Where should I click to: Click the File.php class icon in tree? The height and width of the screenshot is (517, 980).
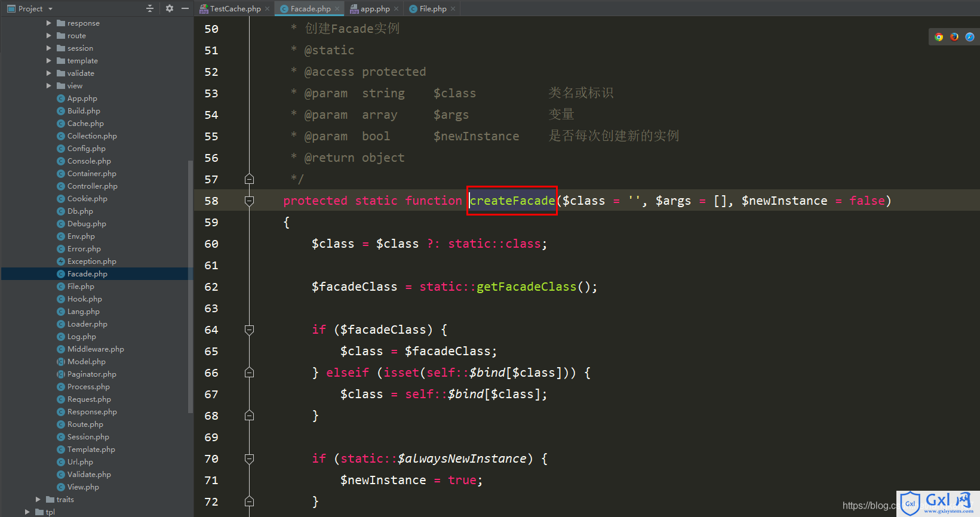[61, 287]
